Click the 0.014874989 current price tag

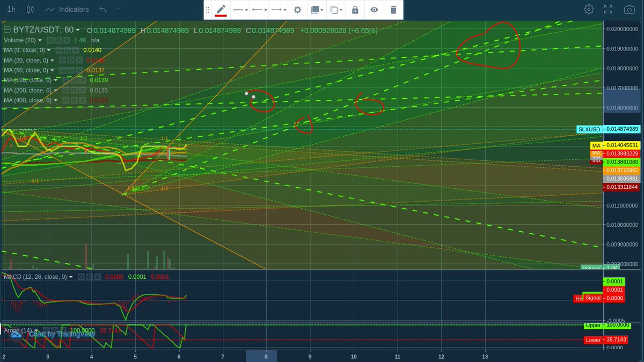click(621, 129)
